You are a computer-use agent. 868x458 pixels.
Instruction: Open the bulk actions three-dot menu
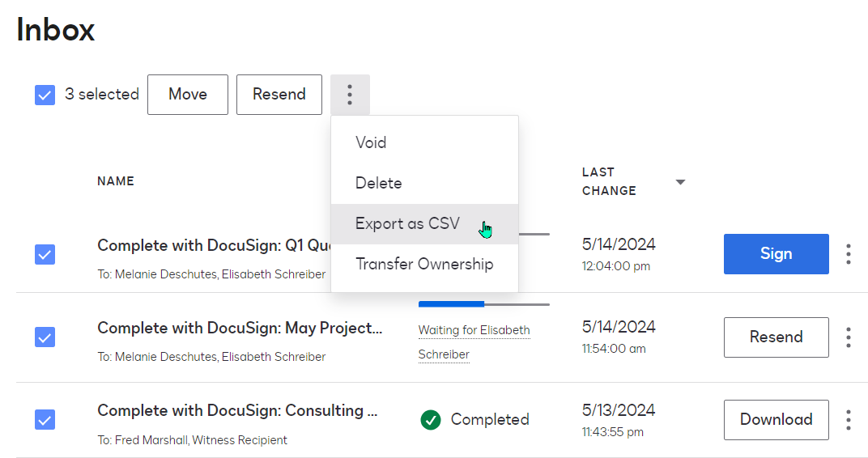tap(350, 95)
